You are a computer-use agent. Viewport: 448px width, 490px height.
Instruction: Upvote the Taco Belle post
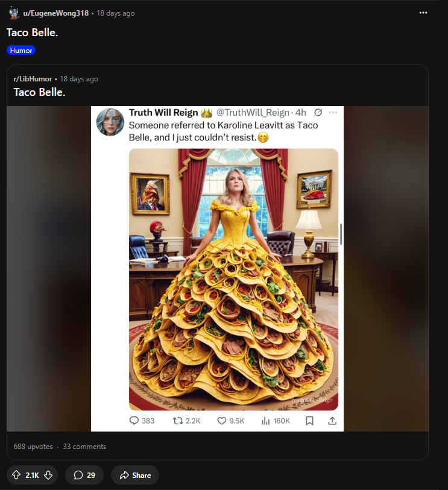[16, 475]
